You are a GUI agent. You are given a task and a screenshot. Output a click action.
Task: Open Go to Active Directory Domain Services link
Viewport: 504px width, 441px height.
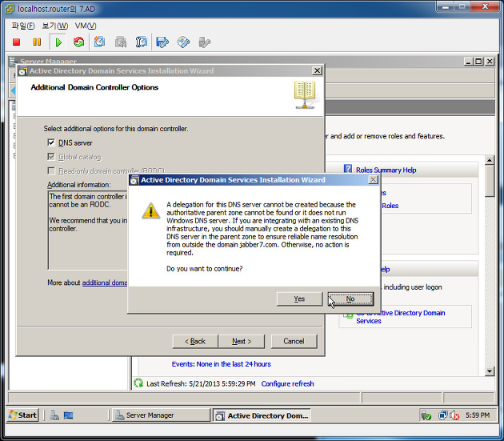point(401,317)
